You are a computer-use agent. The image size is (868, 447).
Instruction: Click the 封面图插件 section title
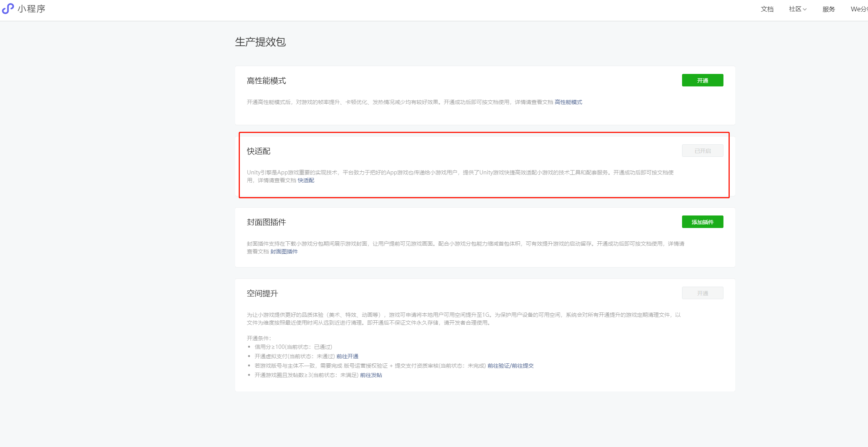[266, 222]
